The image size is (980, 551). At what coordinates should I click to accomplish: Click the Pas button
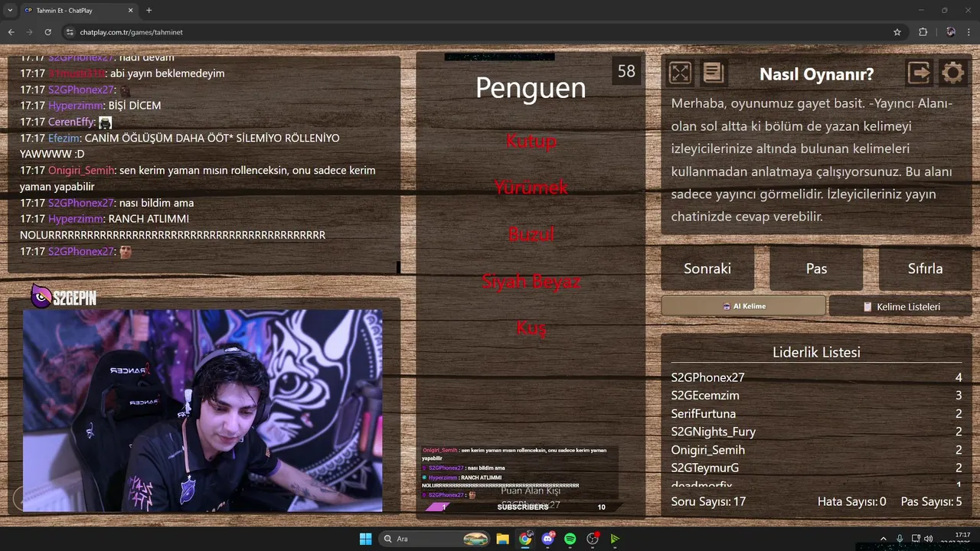point(816,269)
